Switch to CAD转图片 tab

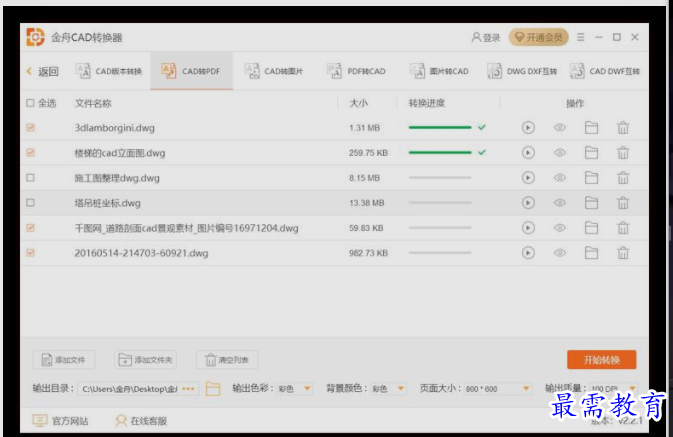click(x=274, y=71)
